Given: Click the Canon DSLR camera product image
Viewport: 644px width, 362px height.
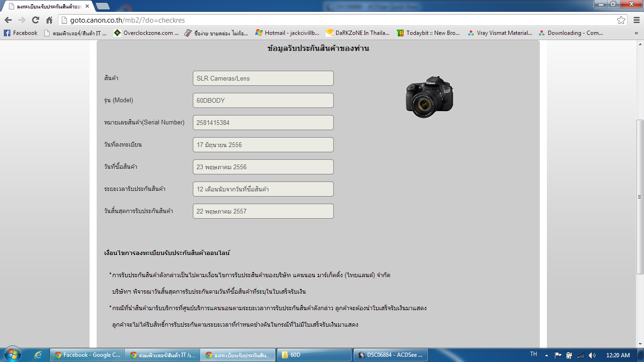Looking at the screenshot, I should coord(429,97).
